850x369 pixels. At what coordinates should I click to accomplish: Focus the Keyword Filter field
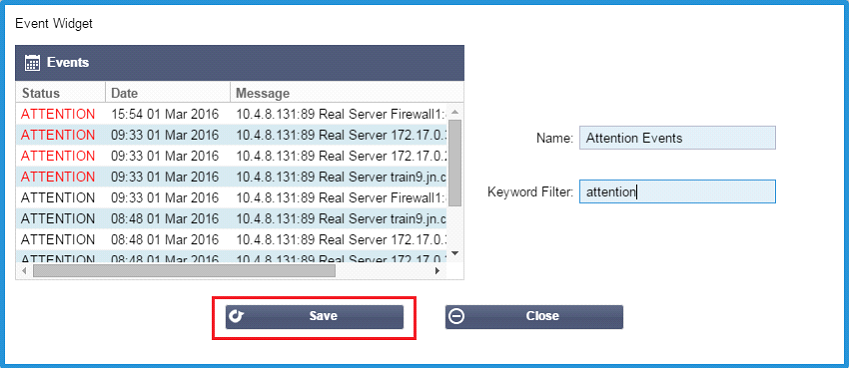tap(677, 192)
